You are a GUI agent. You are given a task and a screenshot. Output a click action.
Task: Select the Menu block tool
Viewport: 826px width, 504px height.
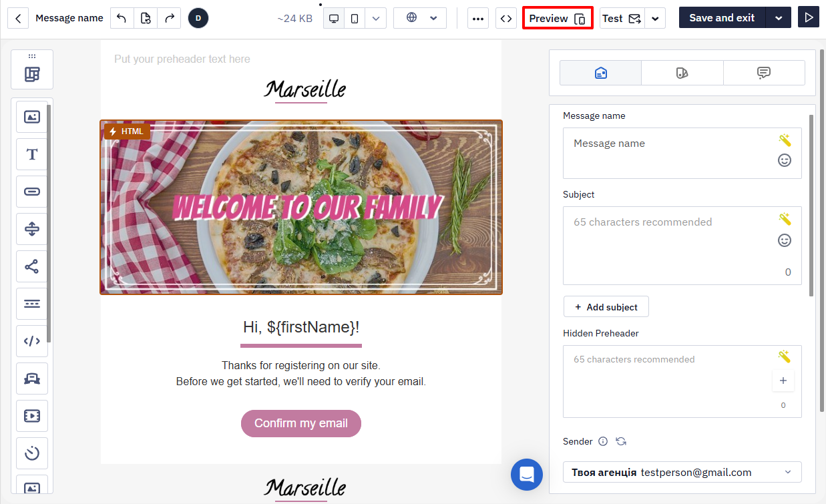click(32, 304)
